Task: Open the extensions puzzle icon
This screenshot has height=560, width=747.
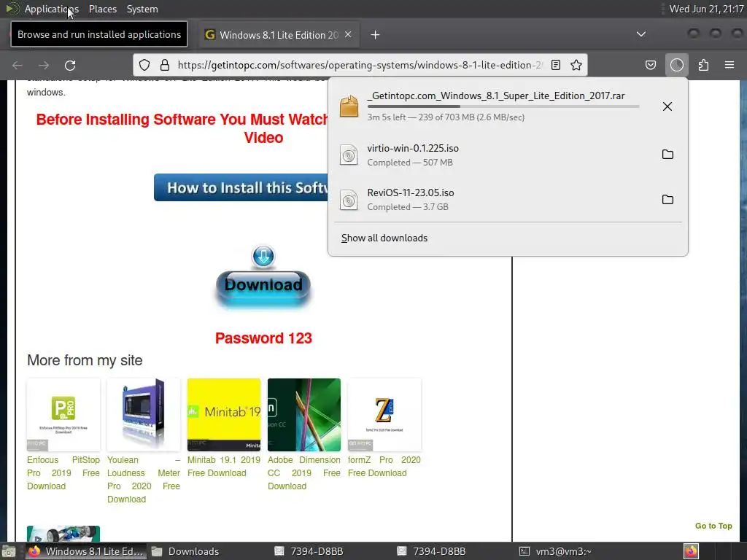Action: tap(704, 65)
